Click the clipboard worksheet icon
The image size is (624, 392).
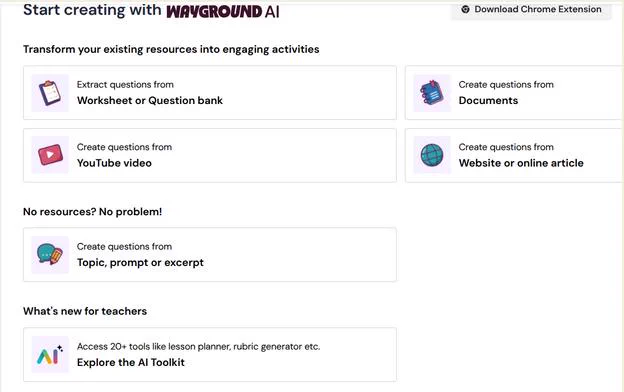coord(50,93)
